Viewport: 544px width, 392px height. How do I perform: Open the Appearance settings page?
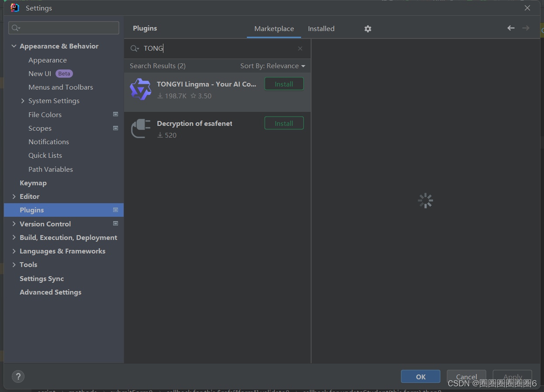point(48,60)
